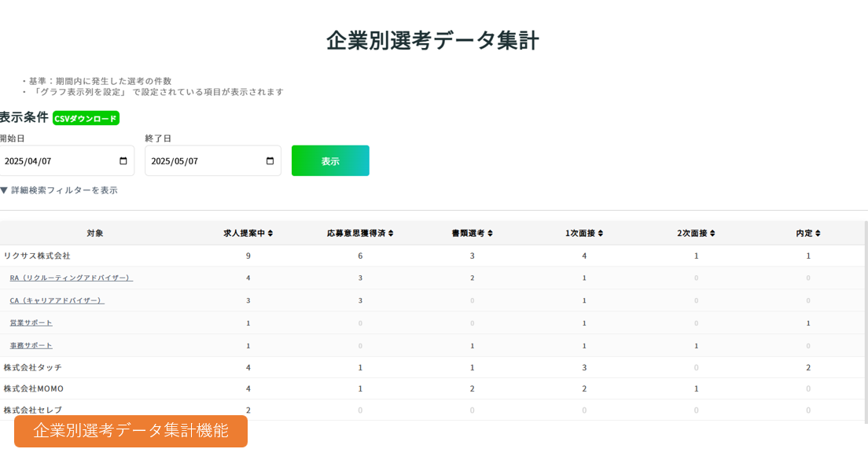Image resolution: width=868 pixels, height=449 pixels.
Task: Open CA（キャリアアドバイザー） link
Action: pos(57,300)
